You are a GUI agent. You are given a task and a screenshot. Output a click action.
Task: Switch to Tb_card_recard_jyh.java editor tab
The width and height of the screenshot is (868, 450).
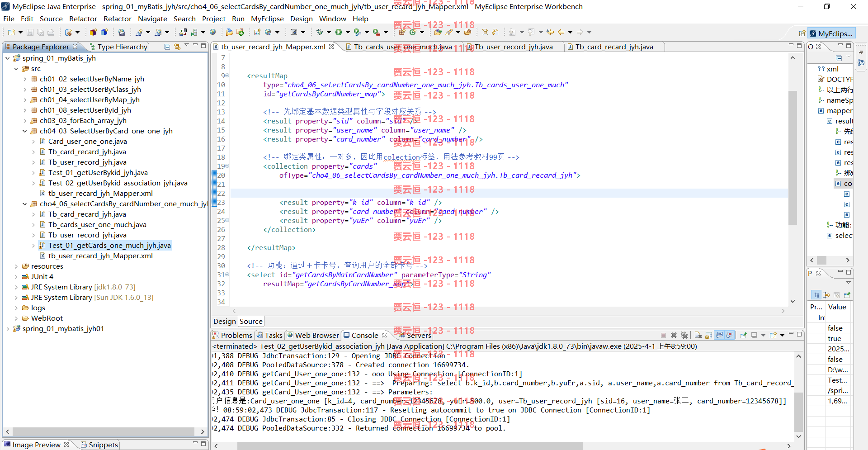[614, 47]
